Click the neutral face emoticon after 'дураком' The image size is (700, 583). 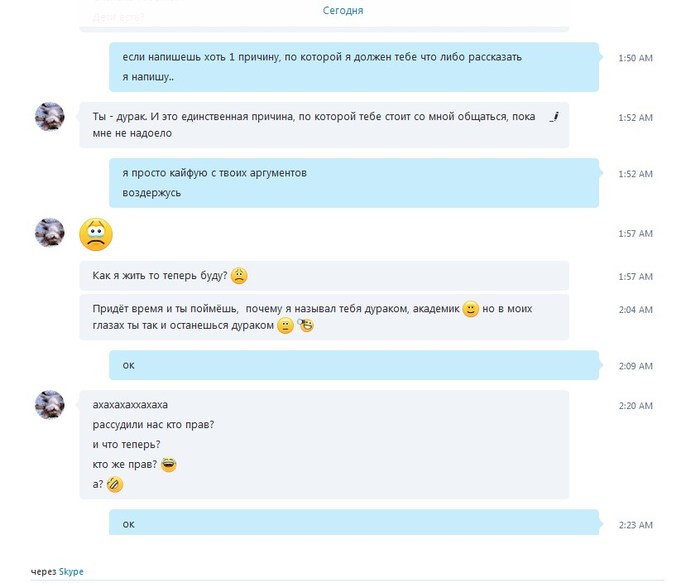pos(285,325)
